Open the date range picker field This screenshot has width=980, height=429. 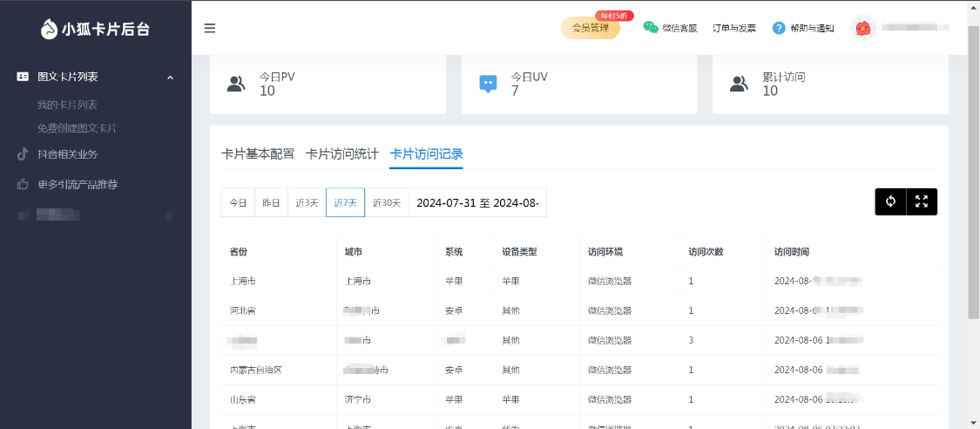[x=477, y=202]
